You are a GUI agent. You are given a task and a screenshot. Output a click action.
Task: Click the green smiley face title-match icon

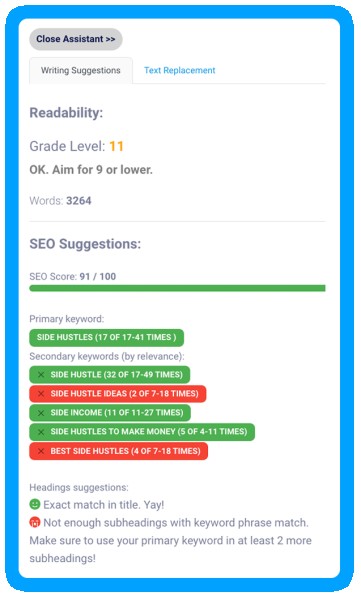click(35, 504)
